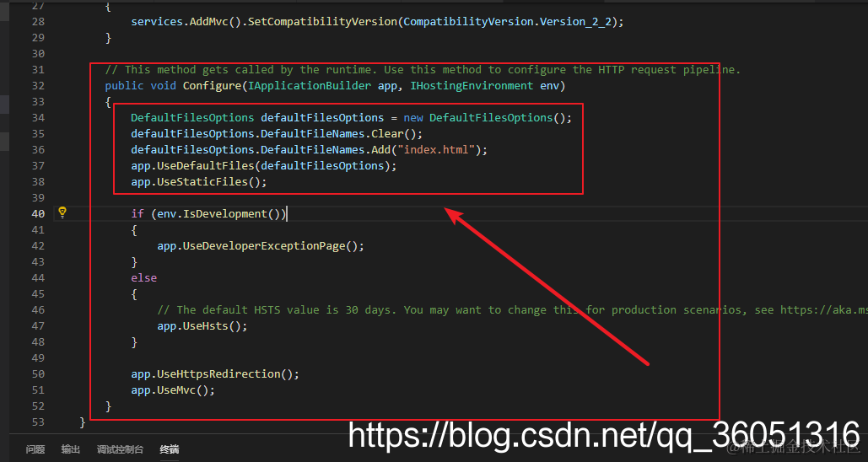The width and height of the screenshot is (868, 462).
Task: Click line number 51 in the gutter
Action: [x=38, y=390]
